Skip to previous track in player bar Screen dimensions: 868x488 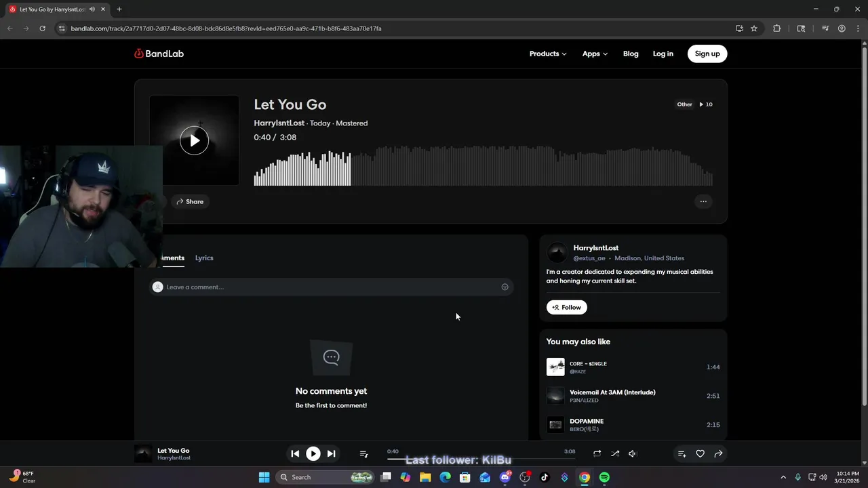(295, 453)
